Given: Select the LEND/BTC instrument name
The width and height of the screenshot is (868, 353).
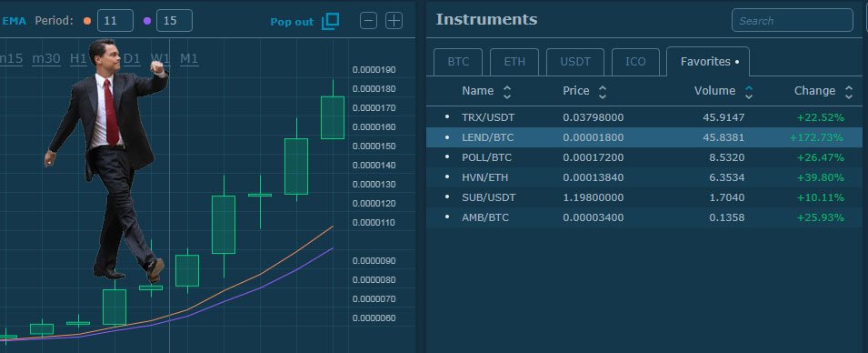Looking at the screenshot, I should 488,137.
